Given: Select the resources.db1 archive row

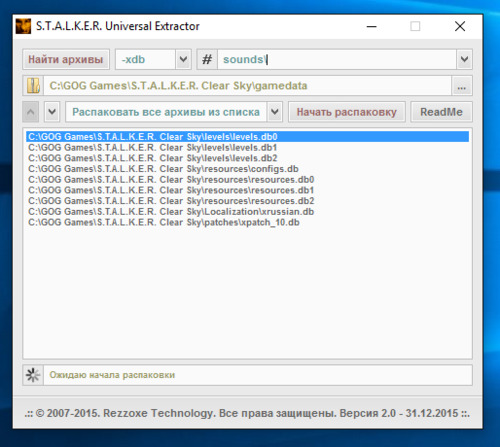Looking at the screenshot, I should [x=248, y=190].
